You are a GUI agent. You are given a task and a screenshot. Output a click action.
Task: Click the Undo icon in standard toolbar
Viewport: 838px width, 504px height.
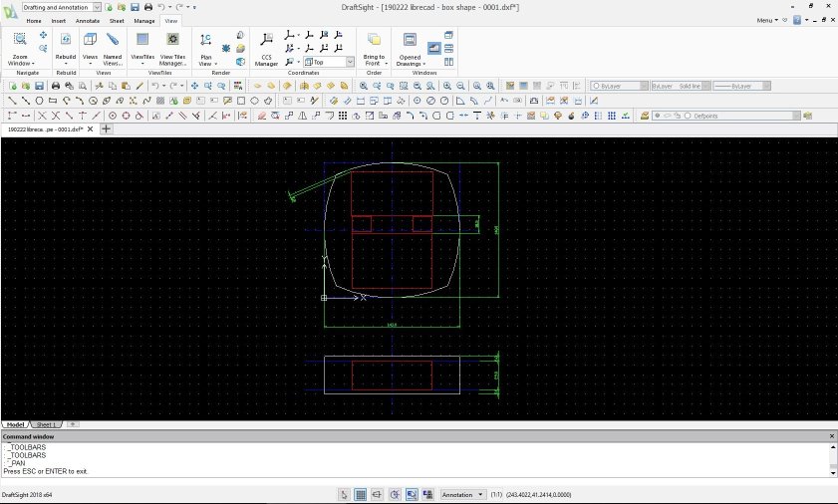tap(154, 86)
